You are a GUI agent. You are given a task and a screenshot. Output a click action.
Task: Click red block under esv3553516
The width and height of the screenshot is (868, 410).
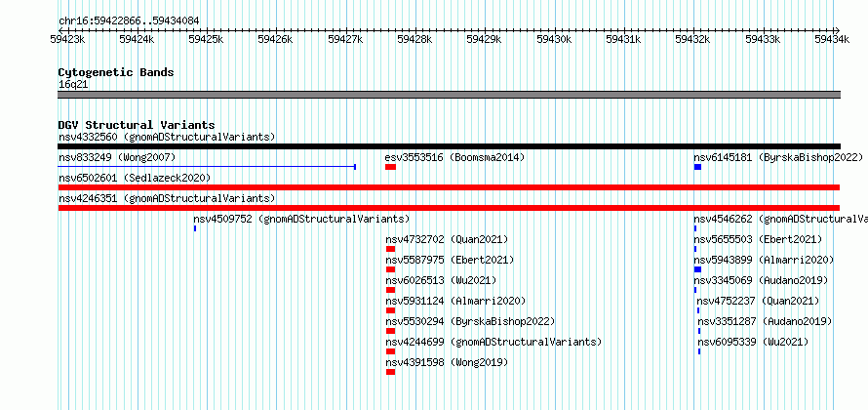tap(391, 167)
